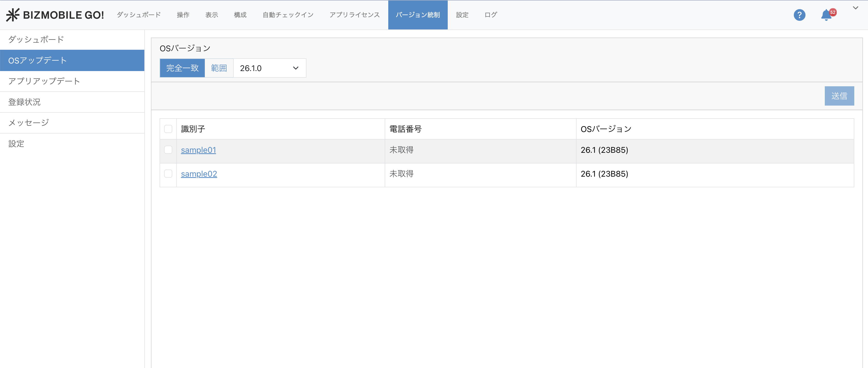
Task: Check the sample01 row checkbox
Action: click(x=168, y=150)
